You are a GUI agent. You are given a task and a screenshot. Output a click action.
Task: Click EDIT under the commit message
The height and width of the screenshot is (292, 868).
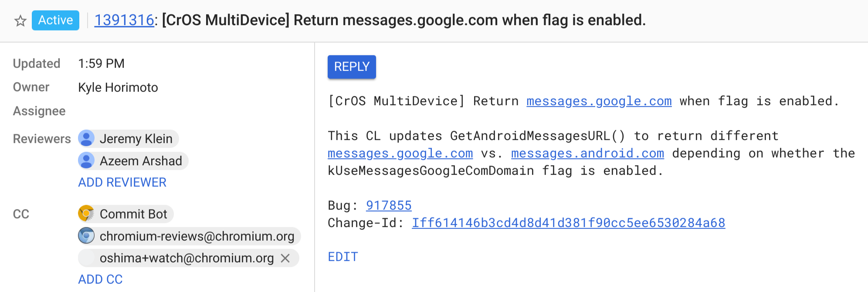click(343, 257)
